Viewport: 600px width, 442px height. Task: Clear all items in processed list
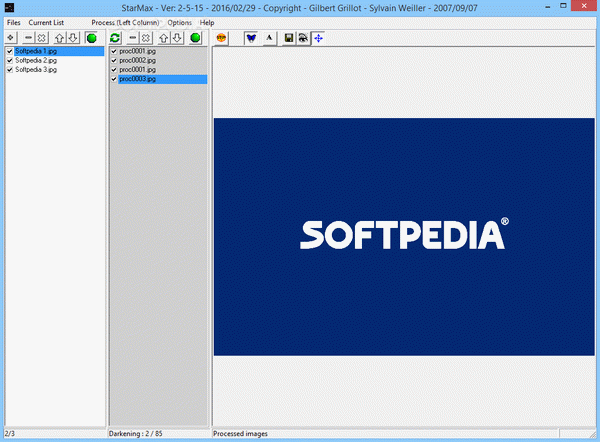click(146, 38)
